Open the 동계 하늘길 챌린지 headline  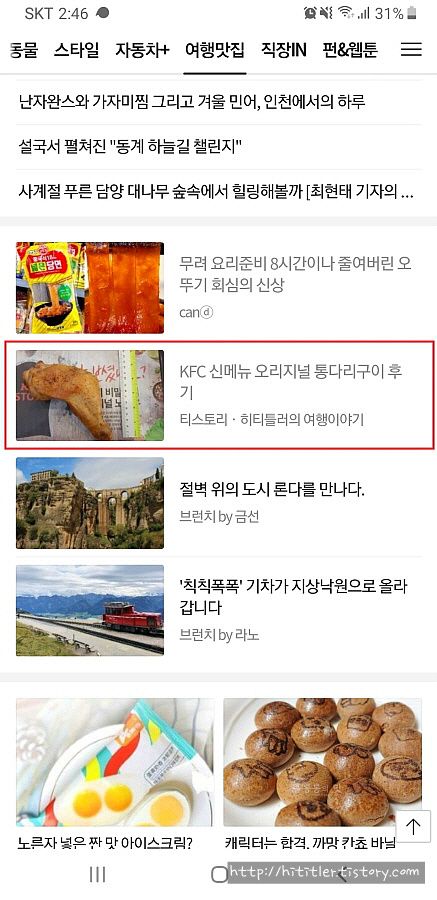point(130,148)
